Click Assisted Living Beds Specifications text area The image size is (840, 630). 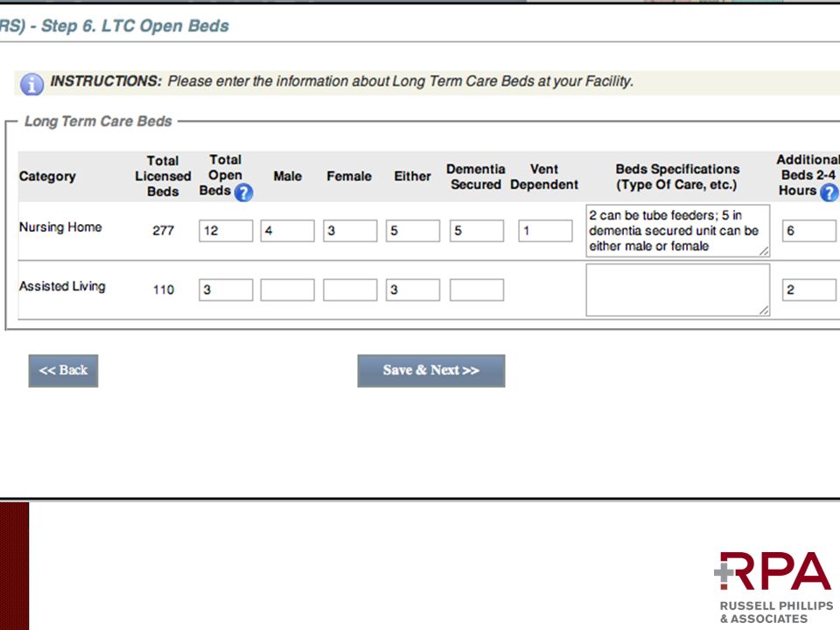(x=678, y=290)
